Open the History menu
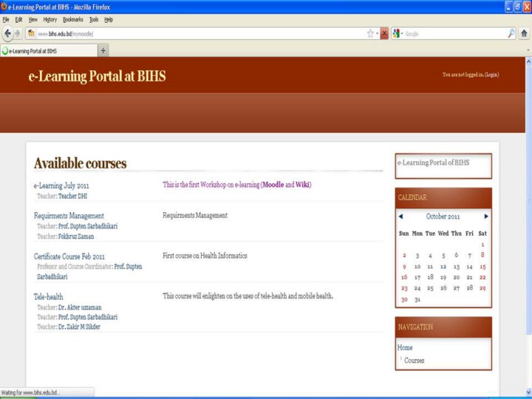This screenshot has height=399, width=532. tap(50, 19)
